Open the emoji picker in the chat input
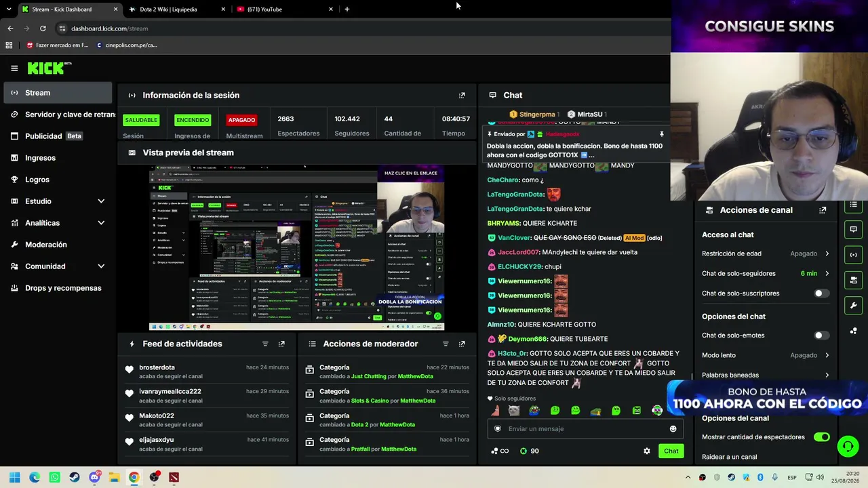Image resolution: width=868 pixels, height=488 pixels. pos(673,428)
